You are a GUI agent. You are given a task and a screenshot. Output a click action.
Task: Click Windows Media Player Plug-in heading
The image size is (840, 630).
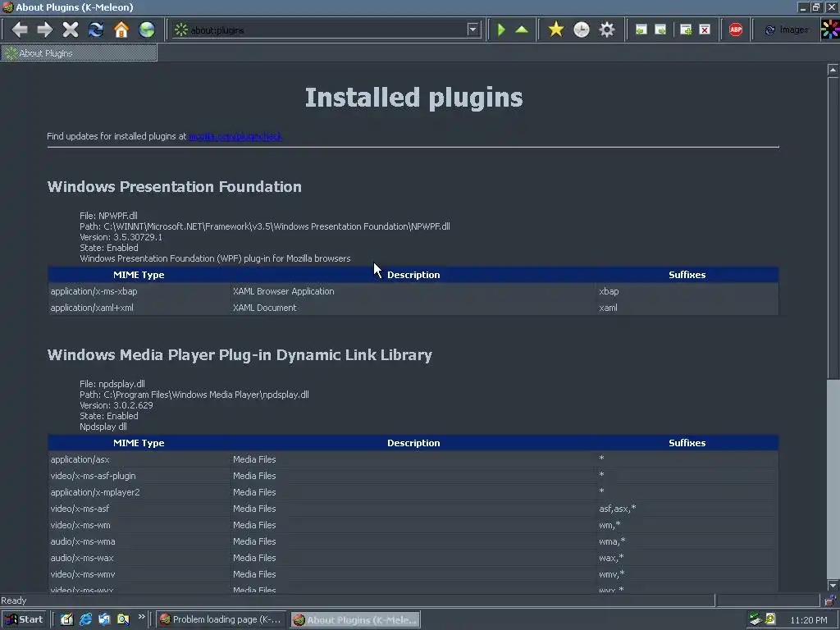(240, 354)
